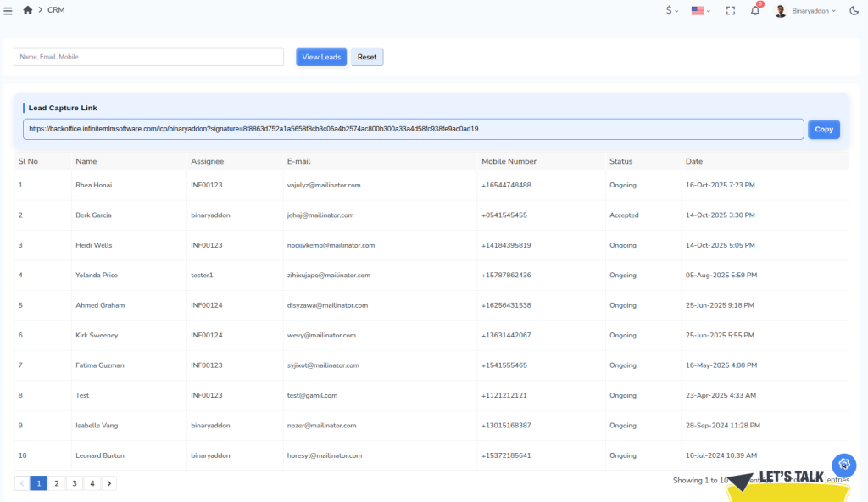The height and width of the screenshot is (502, 868).
Task: Expand the Binaryaddon user menu
Action: click(x=814, y=10)
